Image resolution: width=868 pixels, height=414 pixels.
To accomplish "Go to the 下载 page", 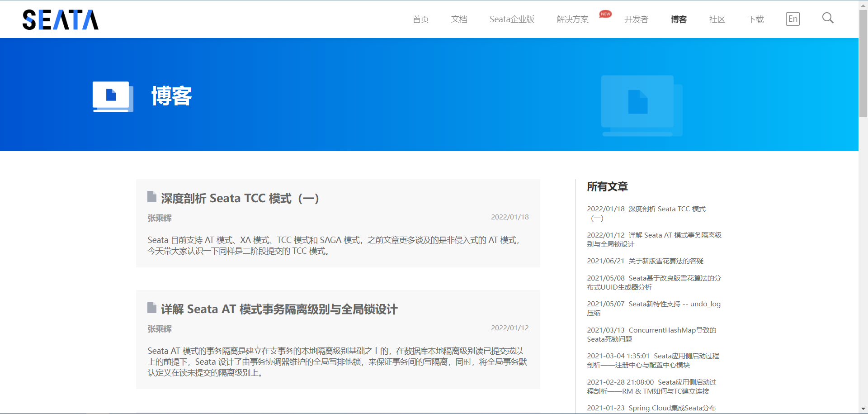I will pos(755,19).
